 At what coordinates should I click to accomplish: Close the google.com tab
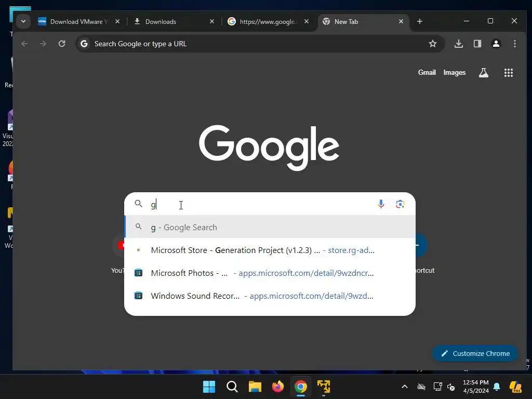[307, 21]
